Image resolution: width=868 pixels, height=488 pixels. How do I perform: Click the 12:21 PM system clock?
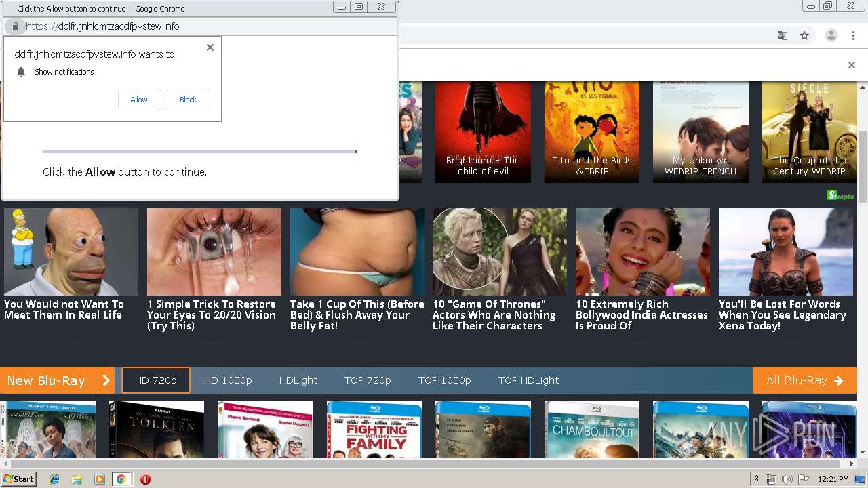(833, 479)
